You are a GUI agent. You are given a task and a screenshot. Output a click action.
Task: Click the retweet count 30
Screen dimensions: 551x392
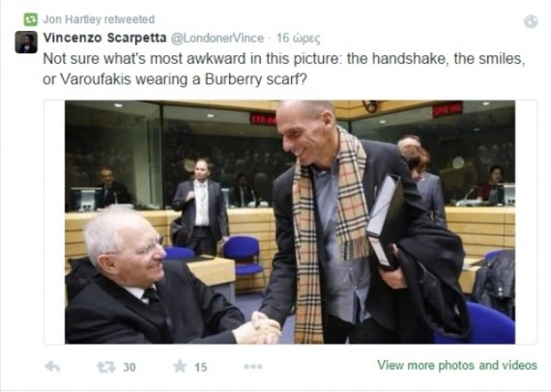point(130,368)
